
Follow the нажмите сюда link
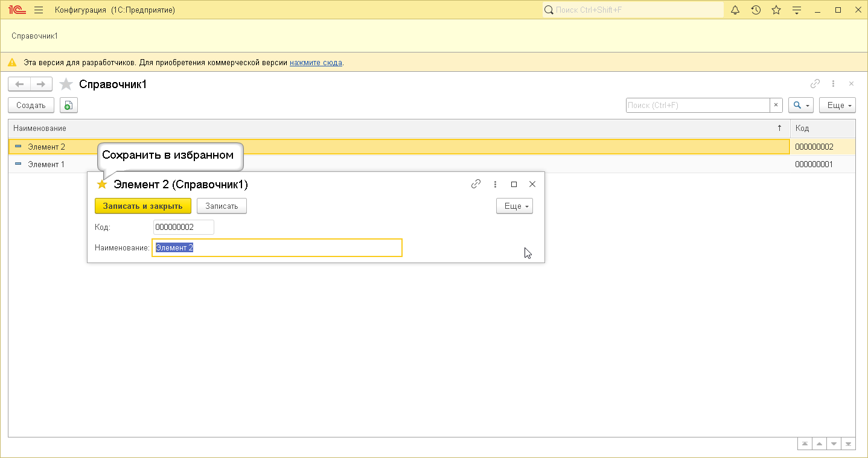click(316, 63)
